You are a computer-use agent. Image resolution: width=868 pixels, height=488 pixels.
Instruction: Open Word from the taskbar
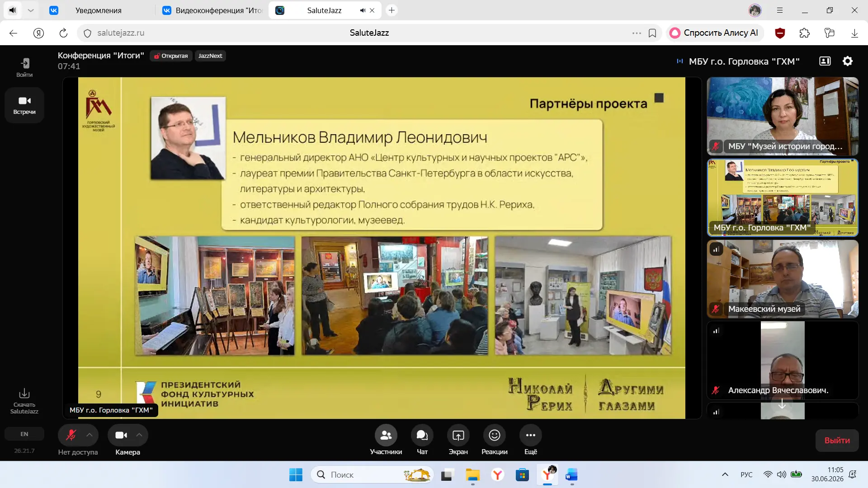(572, 475)
